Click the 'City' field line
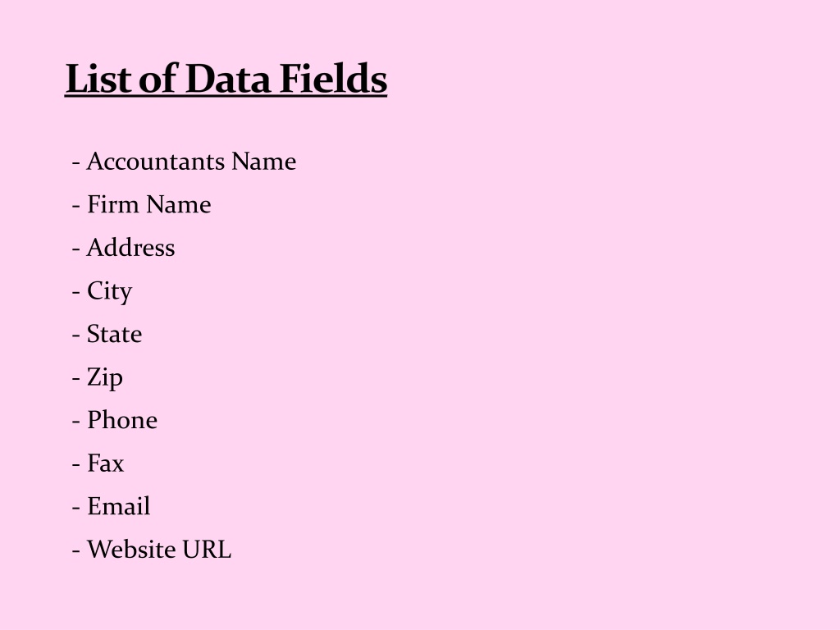 coord(102,291)
